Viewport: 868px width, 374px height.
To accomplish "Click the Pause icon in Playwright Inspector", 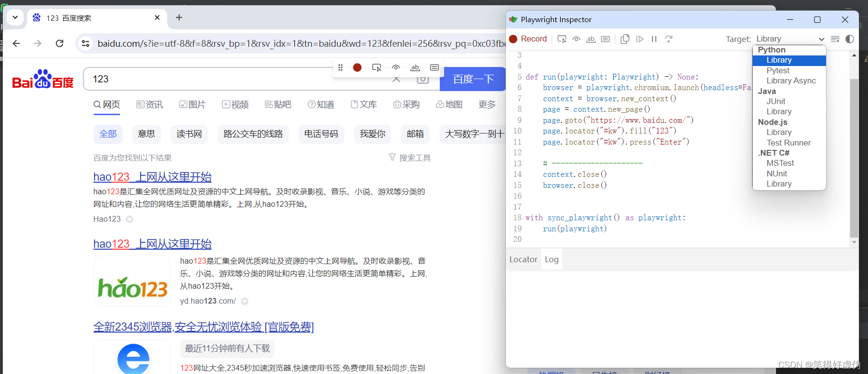I will pos(654,39).
